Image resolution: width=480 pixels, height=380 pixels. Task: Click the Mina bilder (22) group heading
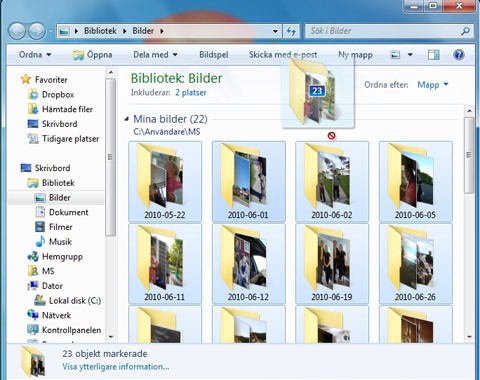pyautogui.click(x=170, y=119)
